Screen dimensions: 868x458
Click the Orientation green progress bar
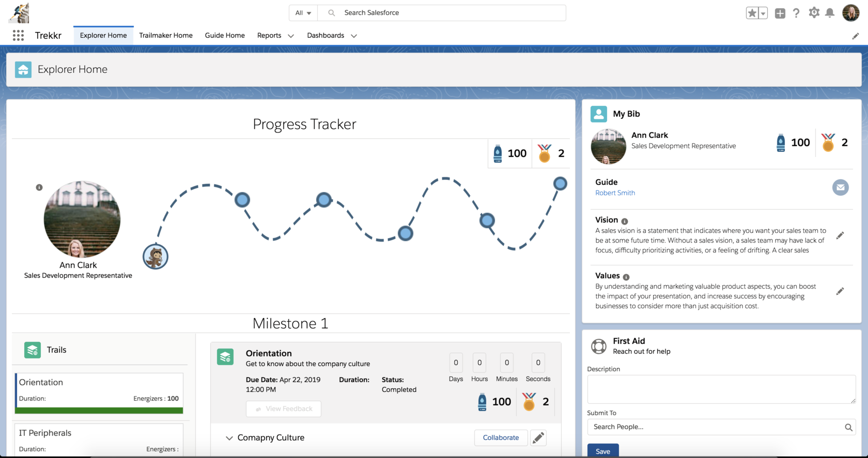point(99,410)
